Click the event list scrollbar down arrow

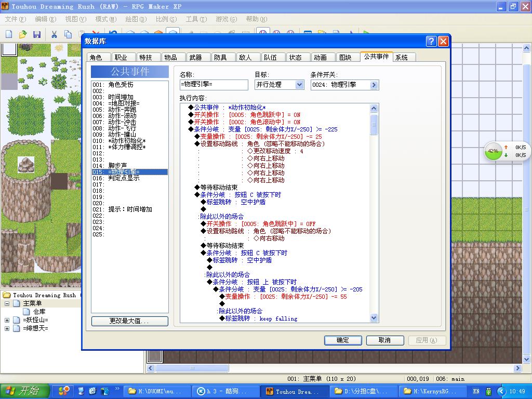pos(374,318)
